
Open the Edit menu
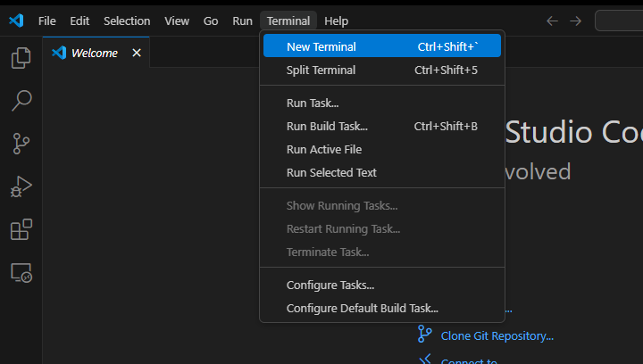click(x=79, y=21)
